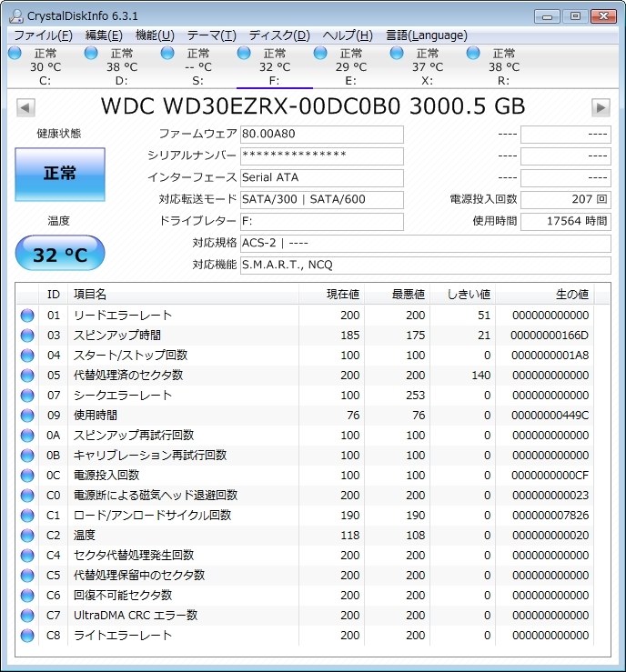626x672 pixels.
Task: Click status orb for 0C 電源投入回数
Action: coord(27,476)
